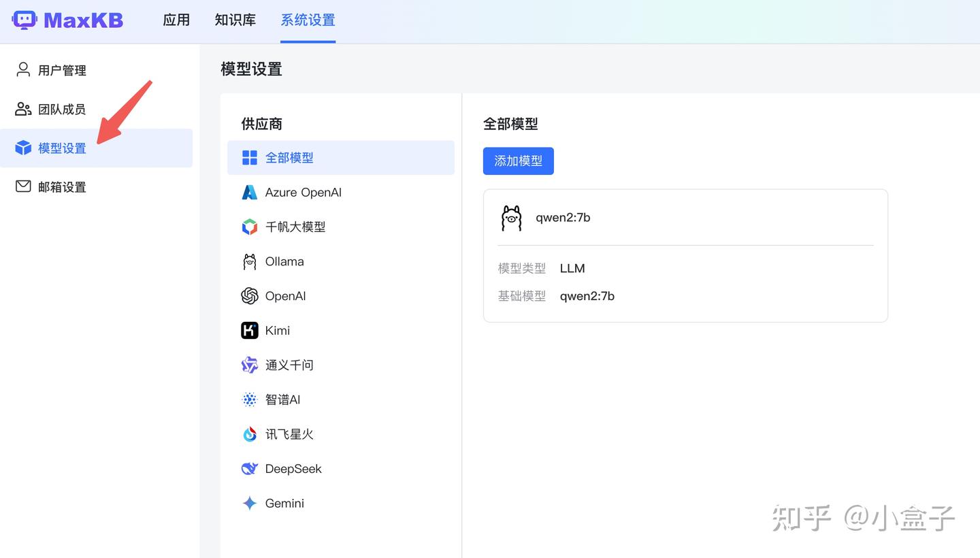Click the 千帆大模型 provider icon

point(250,227)
